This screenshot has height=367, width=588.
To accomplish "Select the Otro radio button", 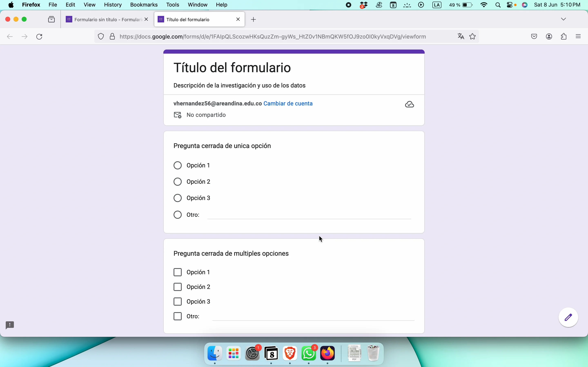I will click(178, 215).
